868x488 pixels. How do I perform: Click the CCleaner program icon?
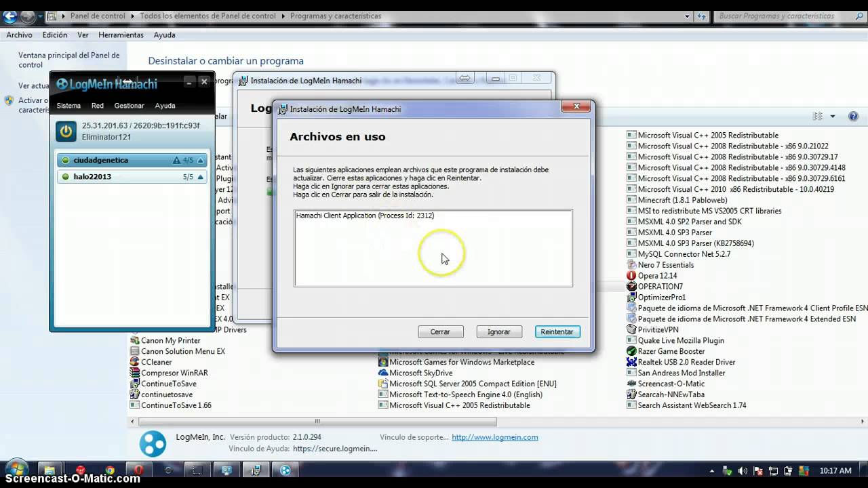(x=135, y=363)
